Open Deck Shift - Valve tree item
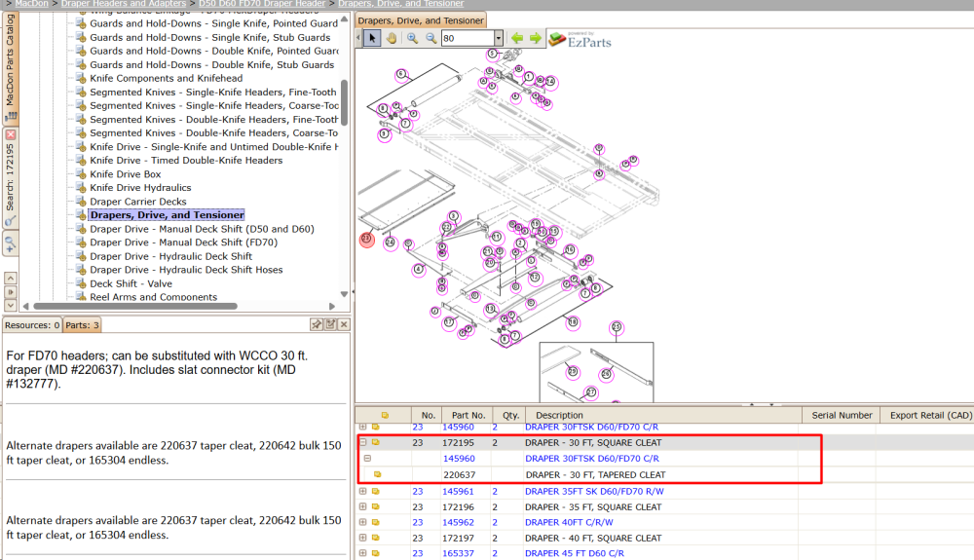 pos(131,283)
